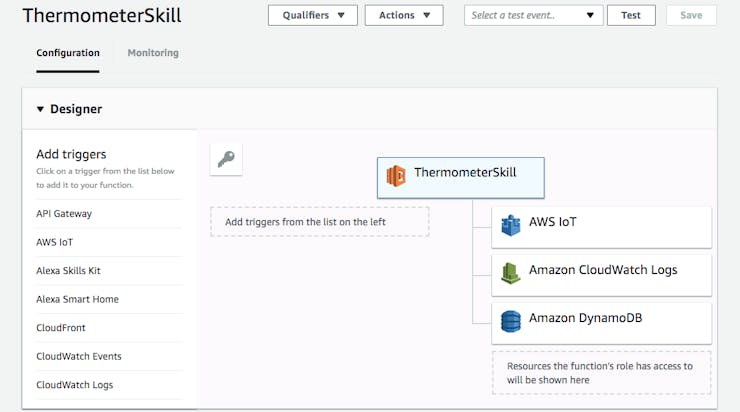Screen dimensions: 740x412
Task: Open the Actions dropdown menu
Action: [x=404, y=15]
